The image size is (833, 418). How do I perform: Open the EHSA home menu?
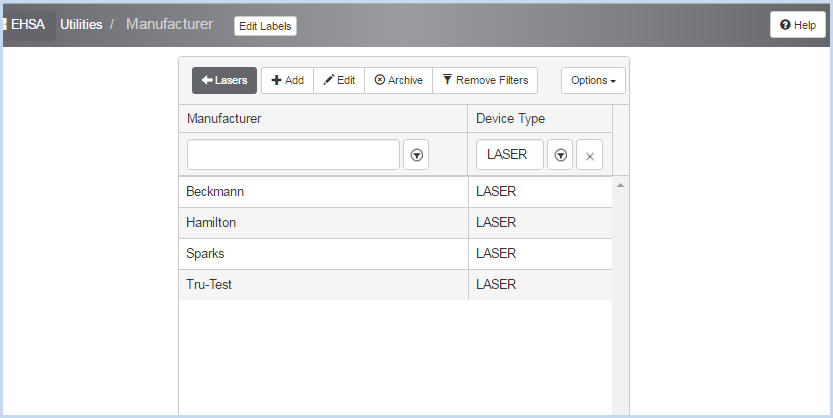(28, 25)
